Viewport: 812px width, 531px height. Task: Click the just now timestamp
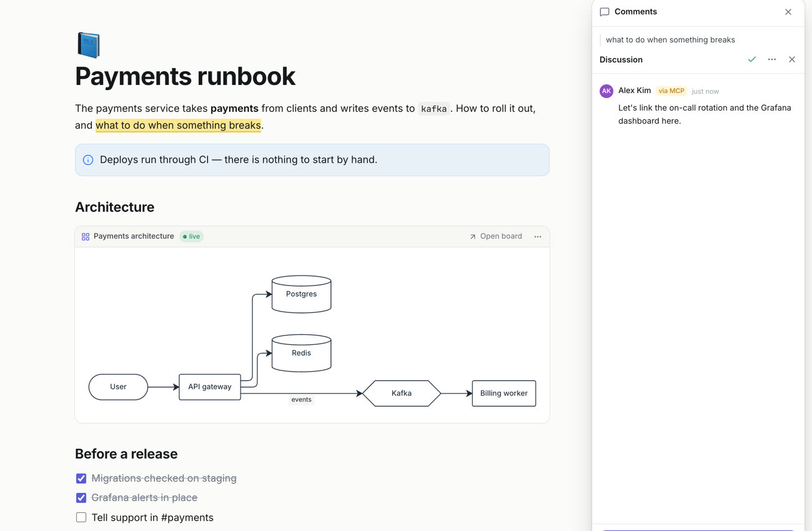705,91
